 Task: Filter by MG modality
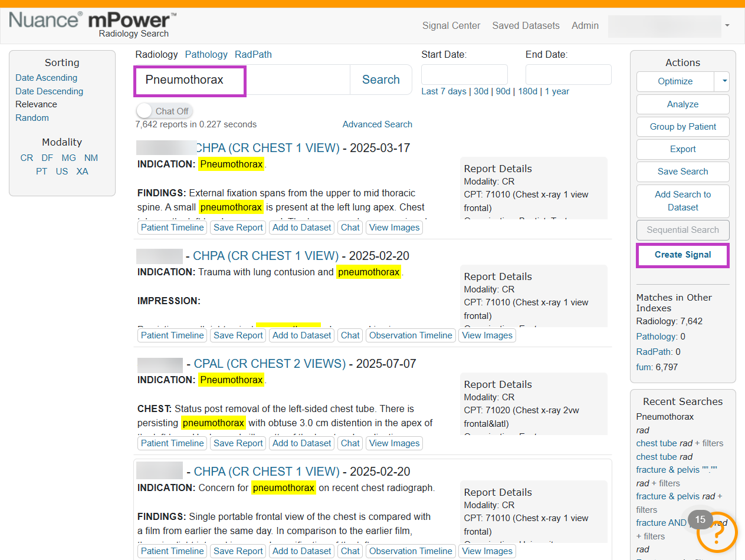point(68,158)
